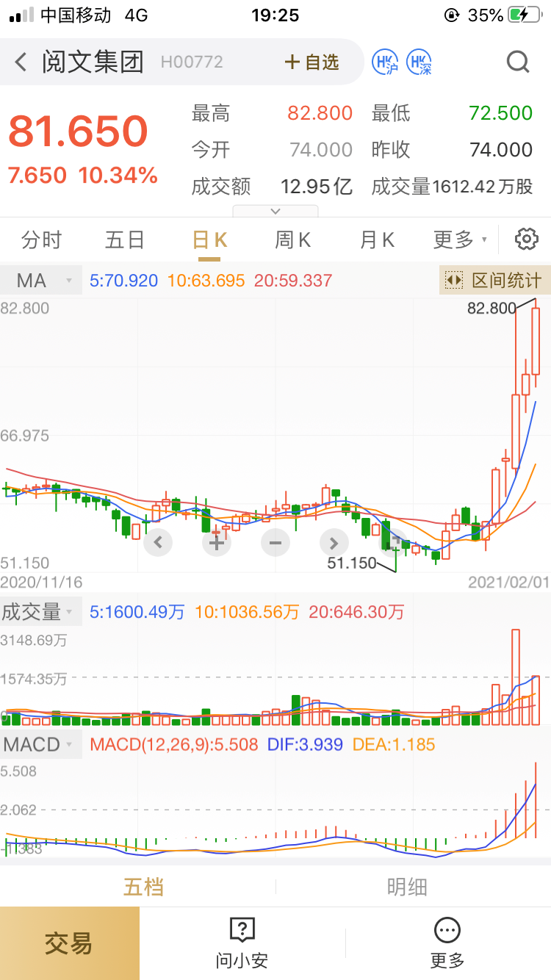Tap the HK-Shenzhen connect icon
The width and height of the screenshot is (551, 980).
tap(419, 62)
